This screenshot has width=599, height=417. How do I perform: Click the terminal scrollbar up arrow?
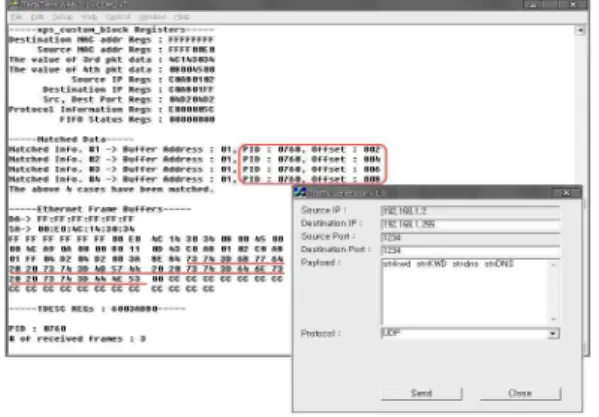580,30
